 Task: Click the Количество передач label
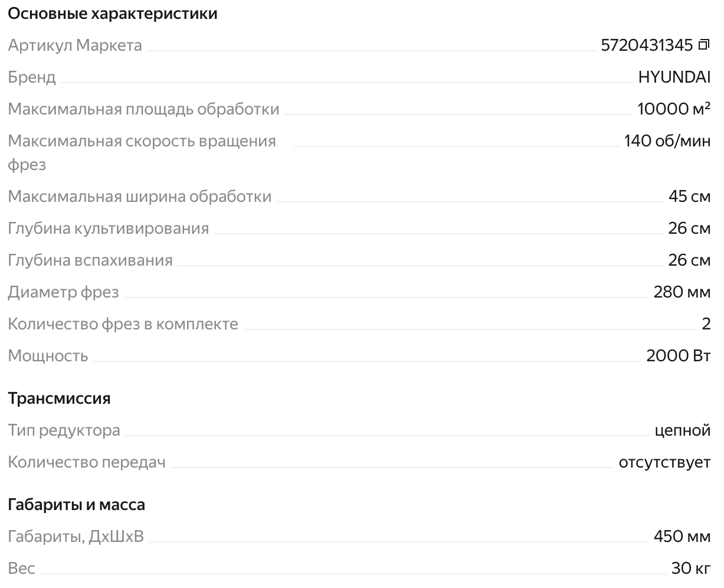[x=87, y=462]
